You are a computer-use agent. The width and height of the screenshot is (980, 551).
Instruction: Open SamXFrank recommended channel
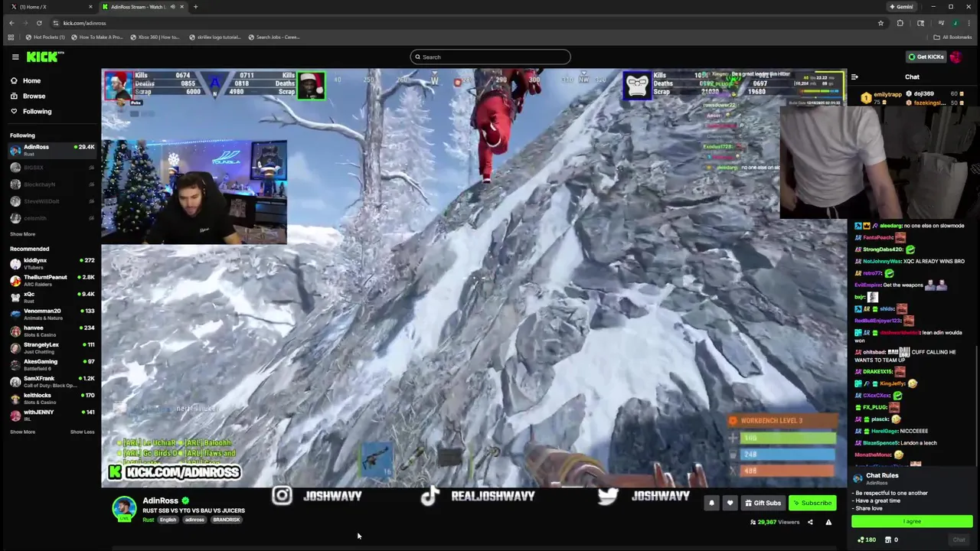(x=51, y=381)
